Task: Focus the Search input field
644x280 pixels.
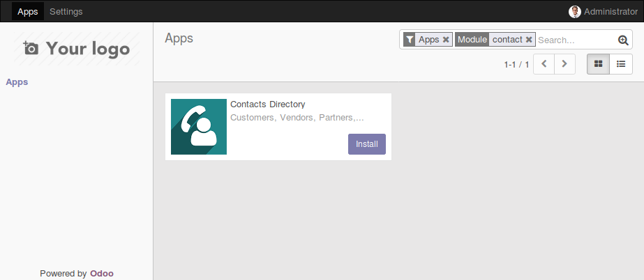Action: 576,40
